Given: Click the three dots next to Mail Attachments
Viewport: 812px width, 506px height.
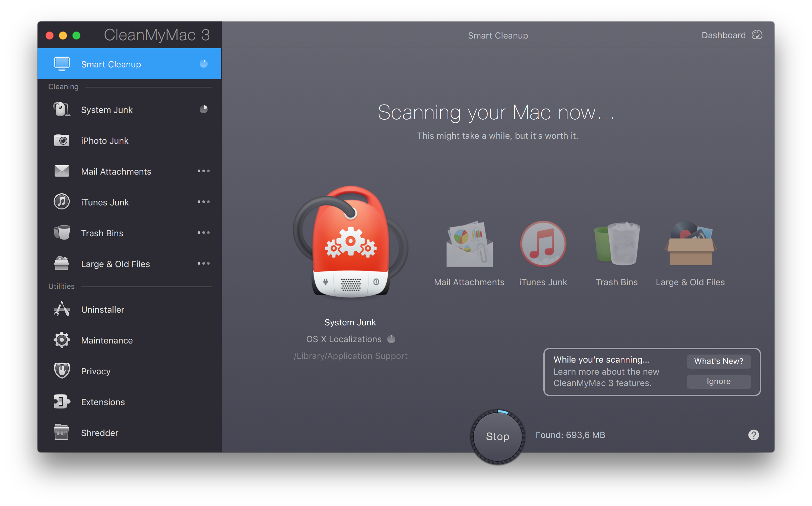Looking at the screenshot, I should point(203,171).
